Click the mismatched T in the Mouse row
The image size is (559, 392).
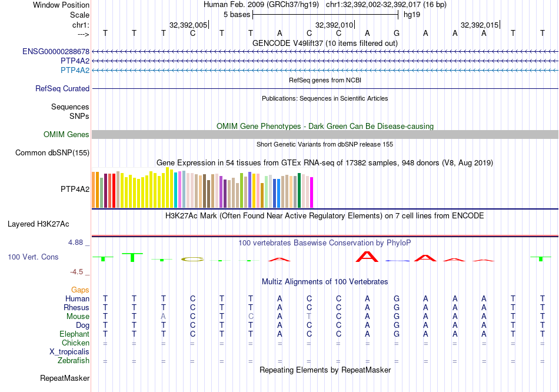[x=309, y=317]
